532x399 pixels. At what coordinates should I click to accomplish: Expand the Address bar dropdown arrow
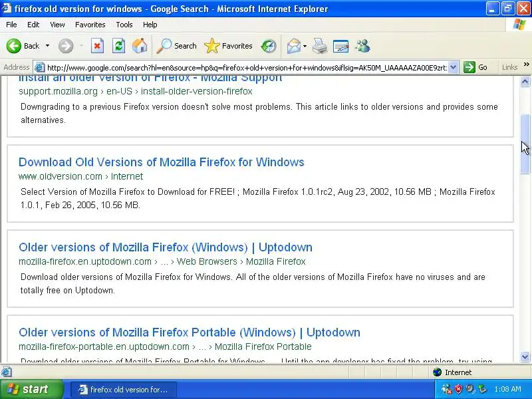click(454, 67)
